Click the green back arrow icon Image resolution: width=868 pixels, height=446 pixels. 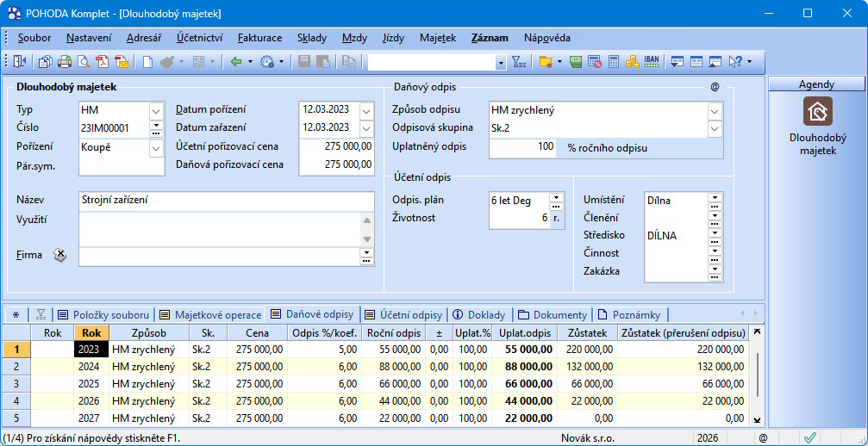click(x=236, y=62)
